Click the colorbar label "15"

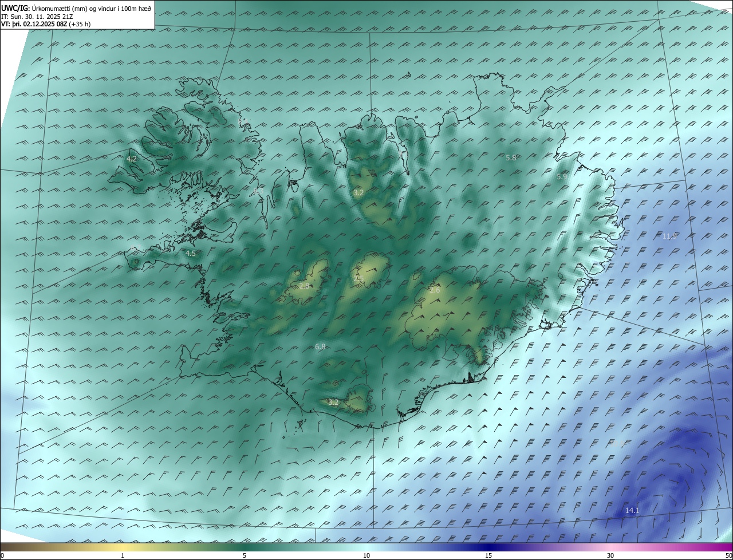click(488, 555)
